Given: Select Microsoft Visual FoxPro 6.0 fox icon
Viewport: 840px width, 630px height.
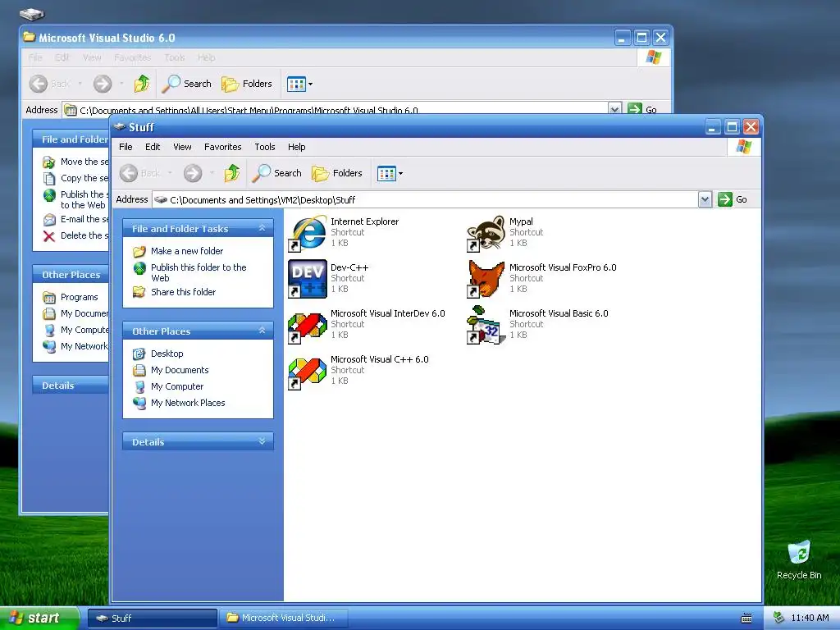Looking at the screenshot, I should tap(486, 279).
